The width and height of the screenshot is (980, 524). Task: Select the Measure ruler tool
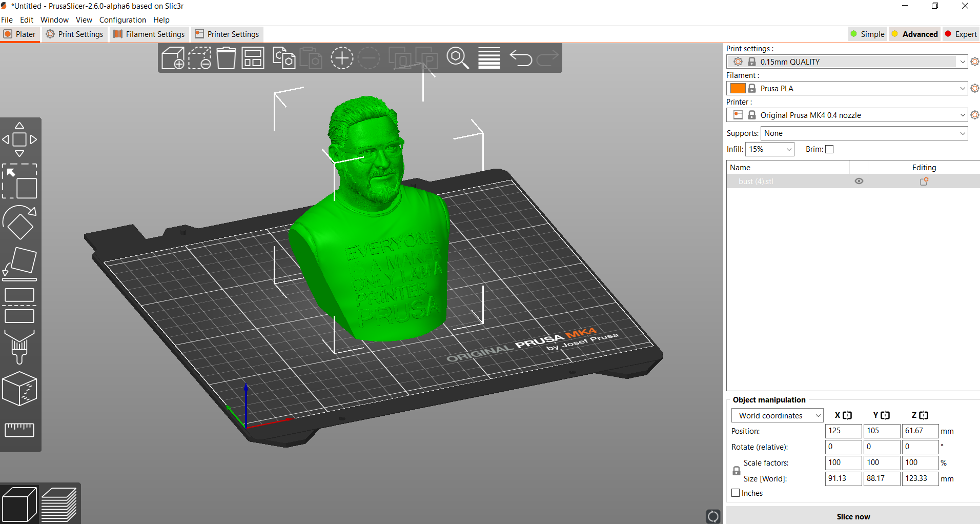[19, 430]
